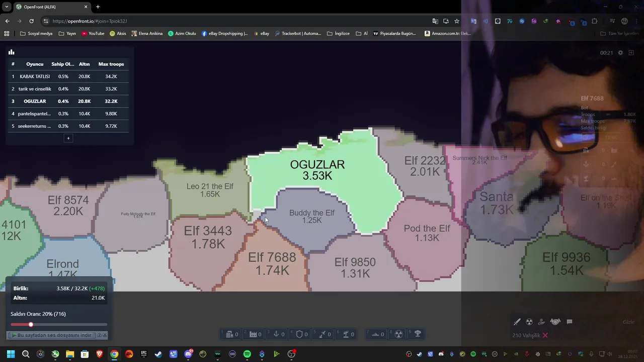
Task: Open the Trackerbot bookmark
Action: (297, 34)
